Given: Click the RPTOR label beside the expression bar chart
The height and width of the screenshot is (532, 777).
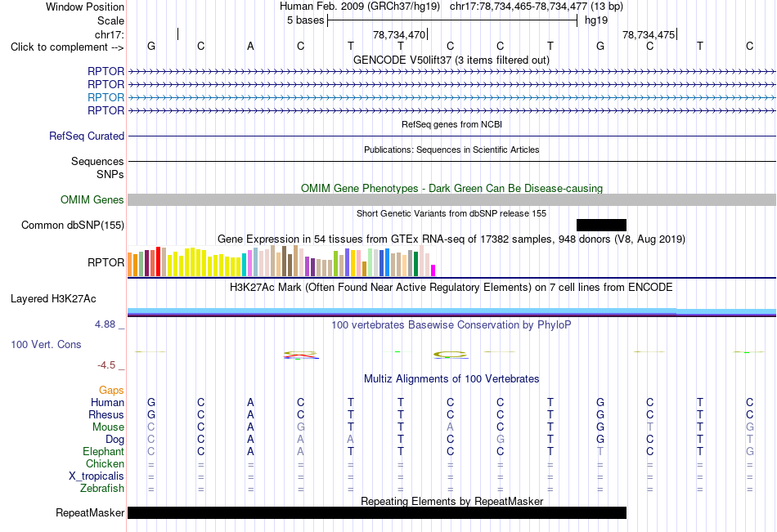Looking at the screenshot, I should click(106, 262).
